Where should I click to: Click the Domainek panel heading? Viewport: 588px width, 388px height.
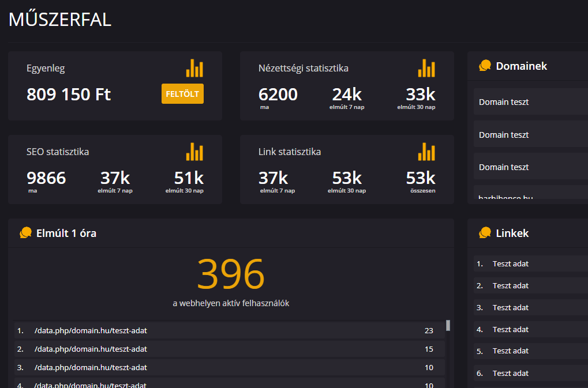pyautogui.click(x=521, y=66)
